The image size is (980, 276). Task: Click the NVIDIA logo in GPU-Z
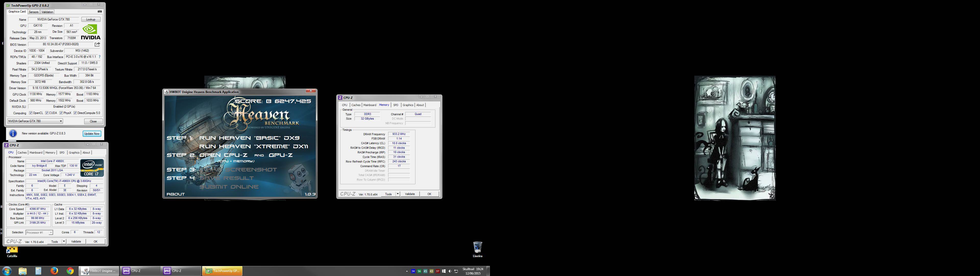pyautogui.click(x=91, y=32)
